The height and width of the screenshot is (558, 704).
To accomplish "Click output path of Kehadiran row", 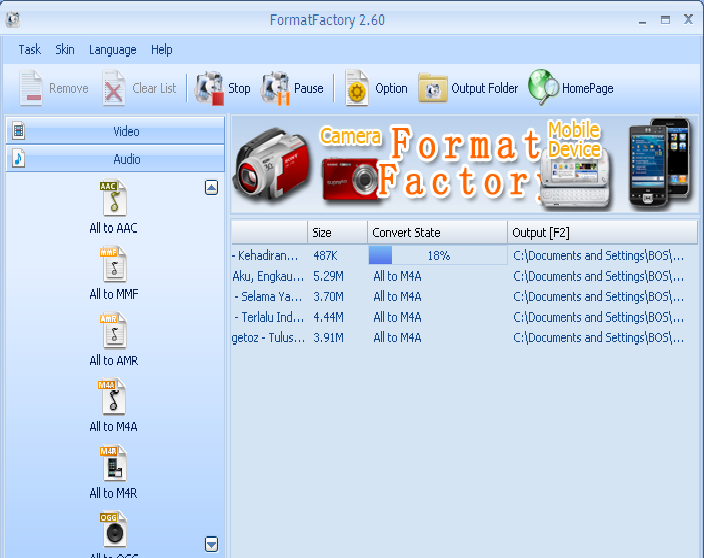I will 598,255.
